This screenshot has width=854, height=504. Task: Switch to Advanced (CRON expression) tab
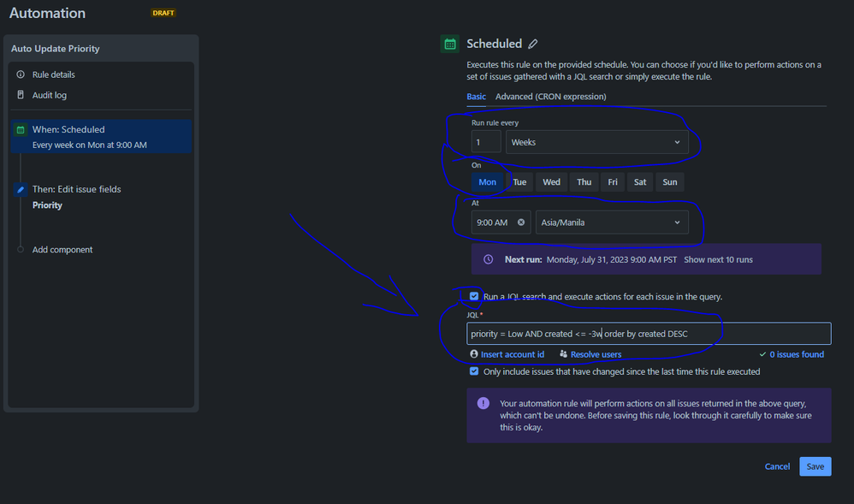pyautogui.click(x=550, y=97)
